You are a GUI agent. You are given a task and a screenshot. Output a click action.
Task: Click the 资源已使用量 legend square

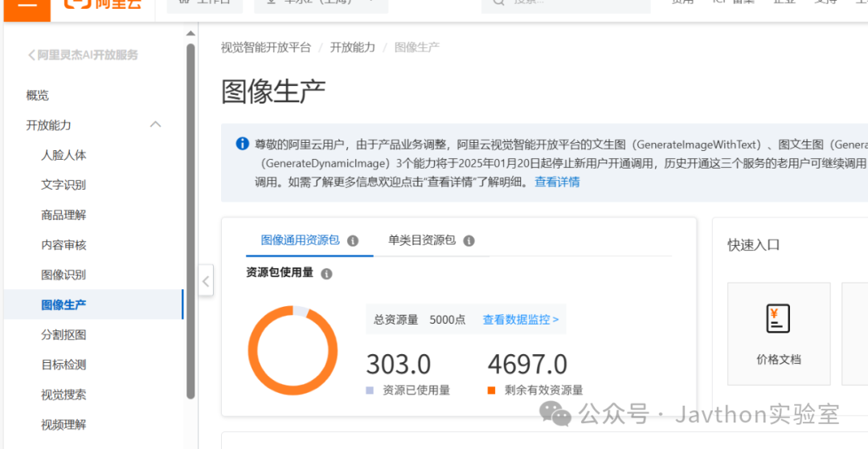pyautogui.click(x=370, y=390)
